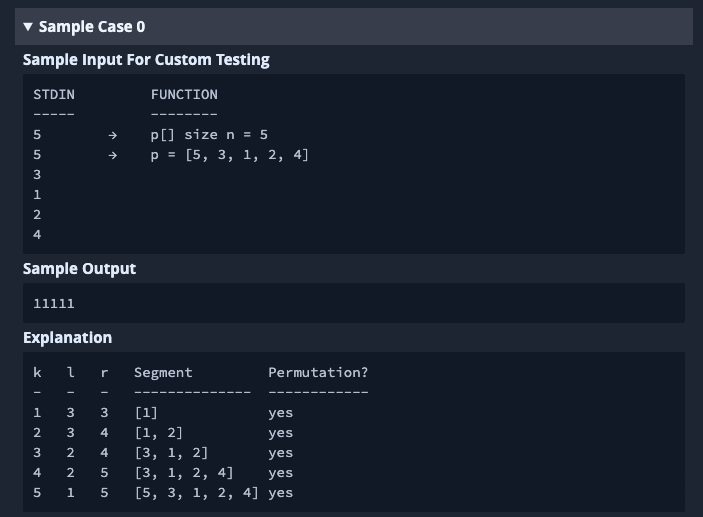
Task: Click the Sample Input For Custom Testing heading
Action: 146,60
